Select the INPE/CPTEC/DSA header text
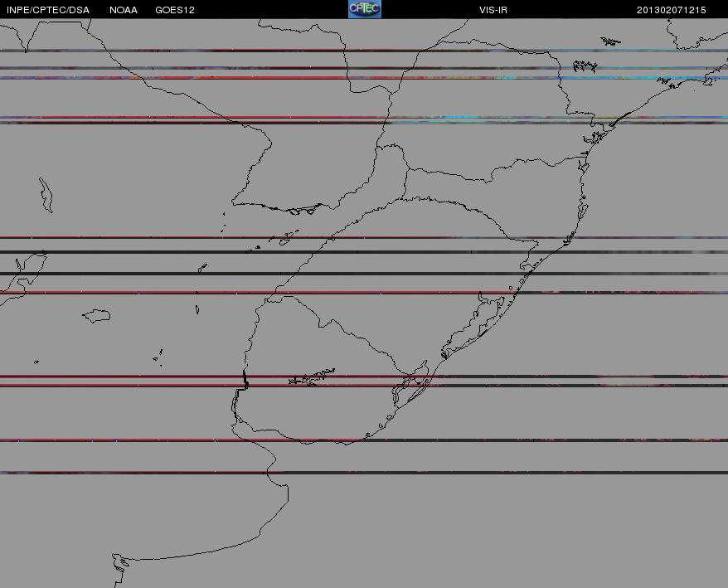 click(48, 10)
